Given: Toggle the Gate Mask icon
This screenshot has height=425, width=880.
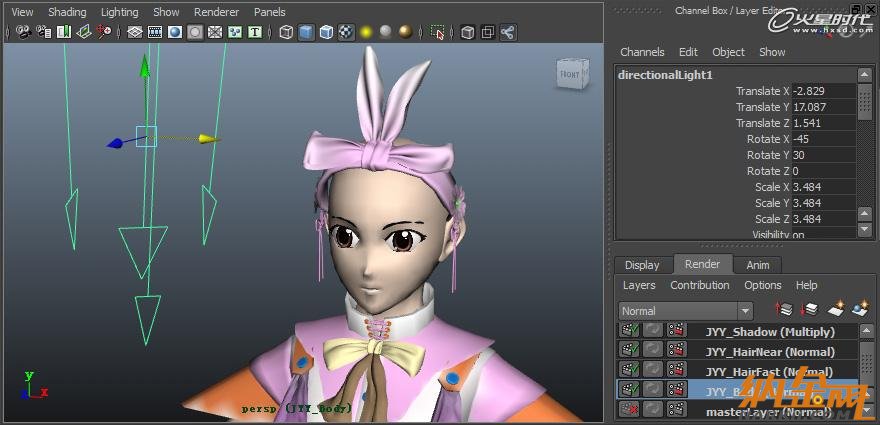Looking at the screenshot, I should [195, 32].
